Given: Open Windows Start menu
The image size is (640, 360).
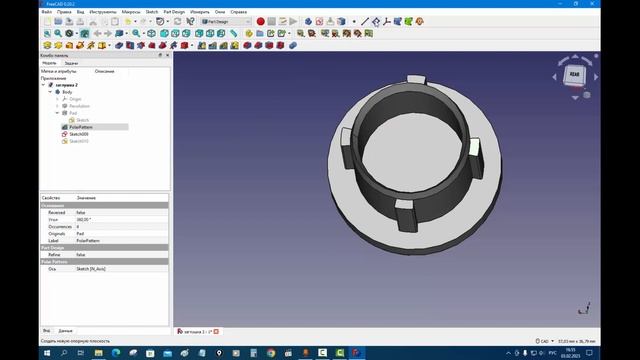Looking at the screenshot, I should [x=47, y=353].
